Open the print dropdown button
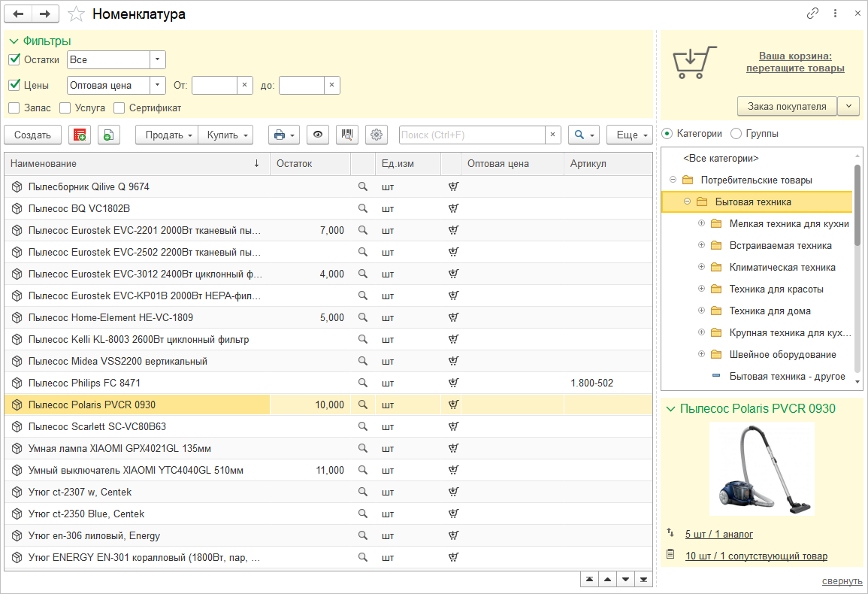Image resolution: width=868 pixels, height=594 pixels. tap(284, 135)
